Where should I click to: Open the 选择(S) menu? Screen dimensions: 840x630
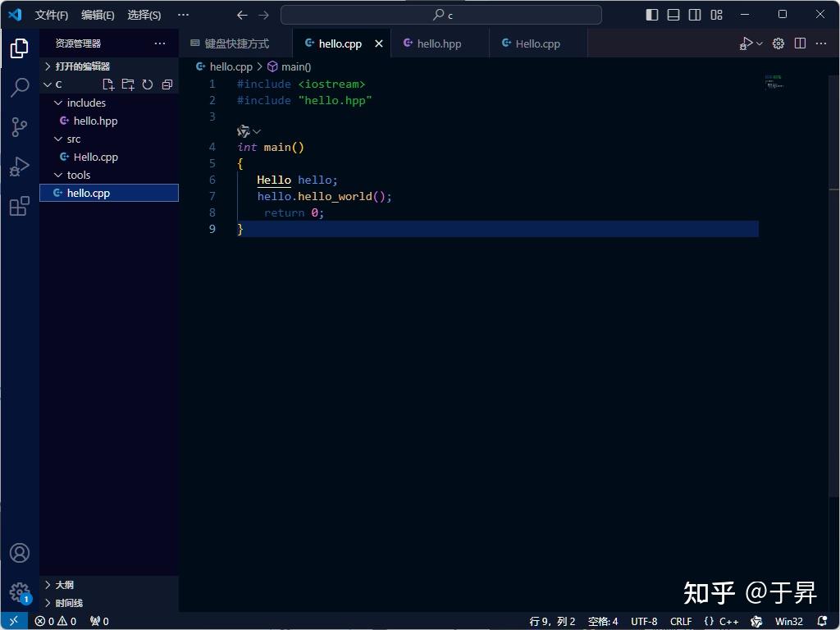pos(144,15)
